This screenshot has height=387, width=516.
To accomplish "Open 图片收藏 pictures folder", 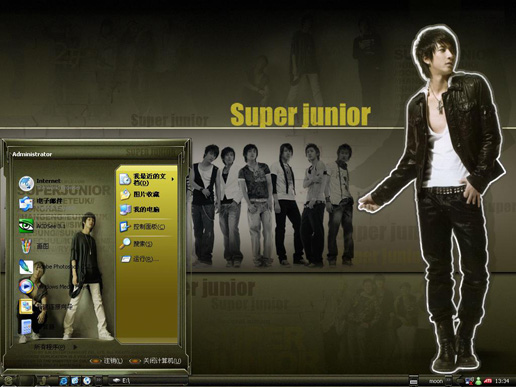I will tap(140, 194).
